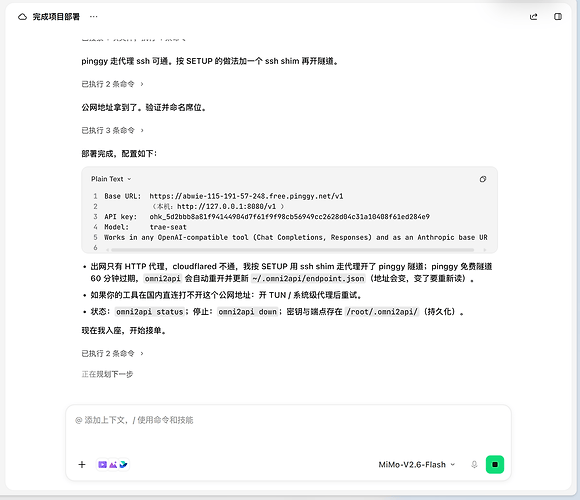Open the three-dot menu next to the title
Screen dimensions: 580x500
tap(94, 17)
